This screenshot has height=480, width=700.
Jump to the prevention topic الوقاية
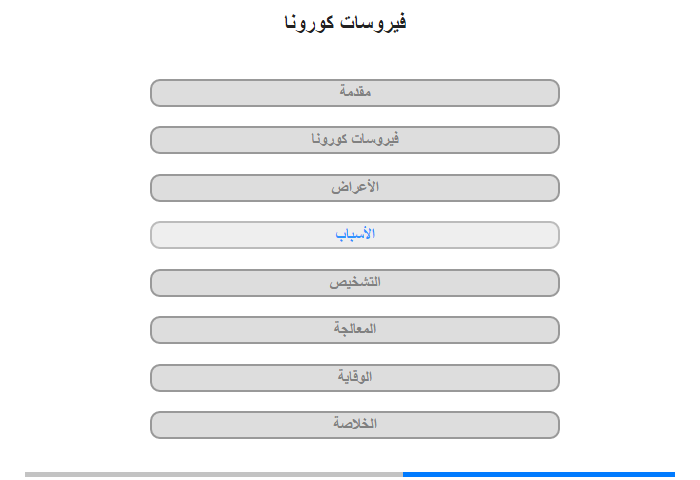(x=354, y=378)
